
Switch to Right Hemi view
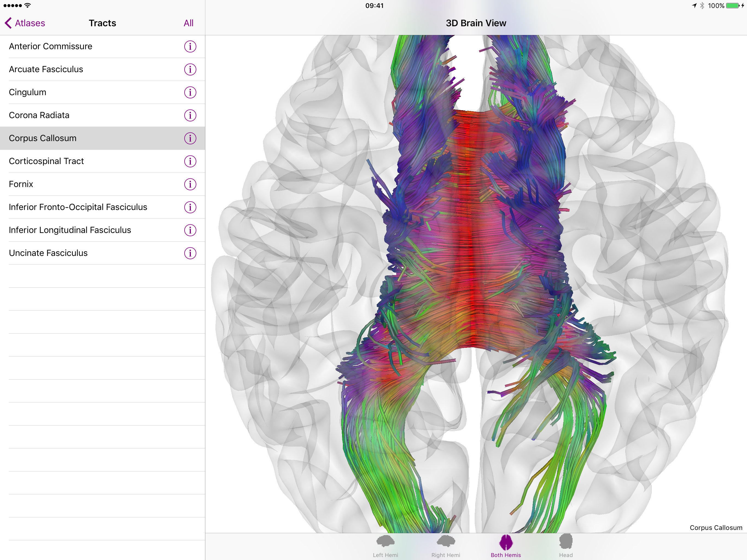click(x=445, y=546)
